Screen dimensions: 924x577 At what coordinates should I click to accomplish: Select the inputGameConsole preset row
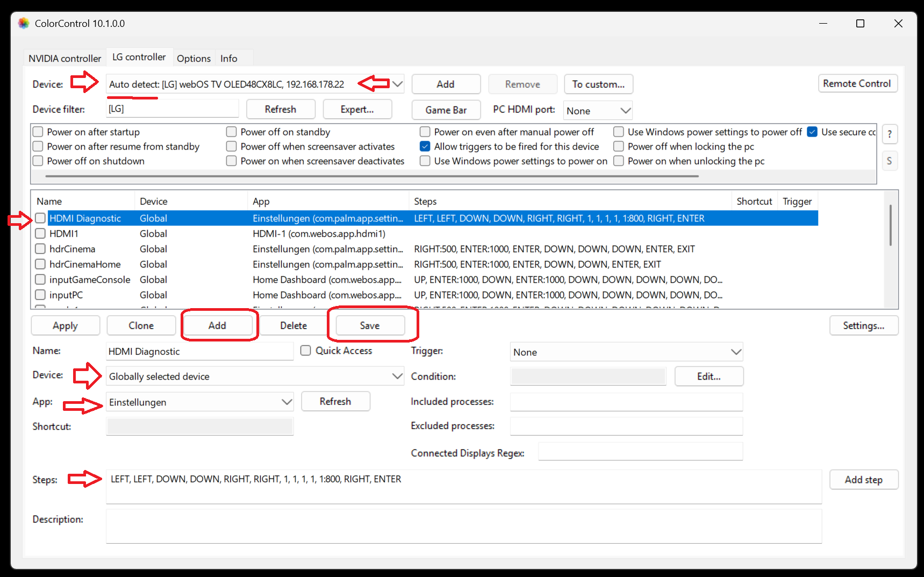point(425,280)
